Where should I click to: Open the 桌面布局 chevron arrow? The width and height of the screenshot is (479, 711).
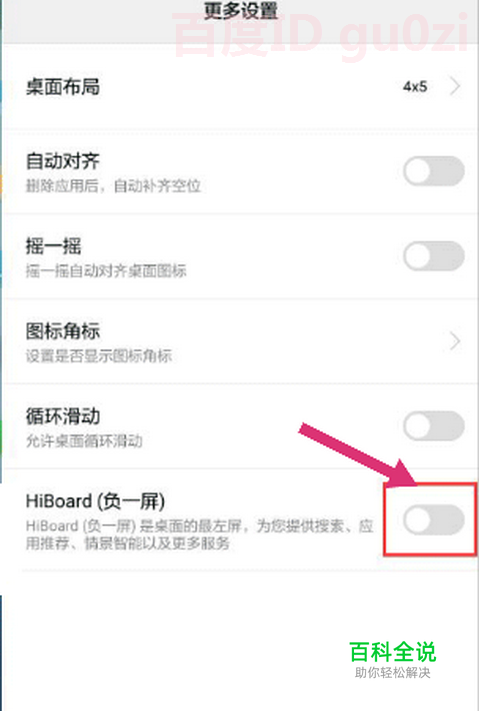455,86
